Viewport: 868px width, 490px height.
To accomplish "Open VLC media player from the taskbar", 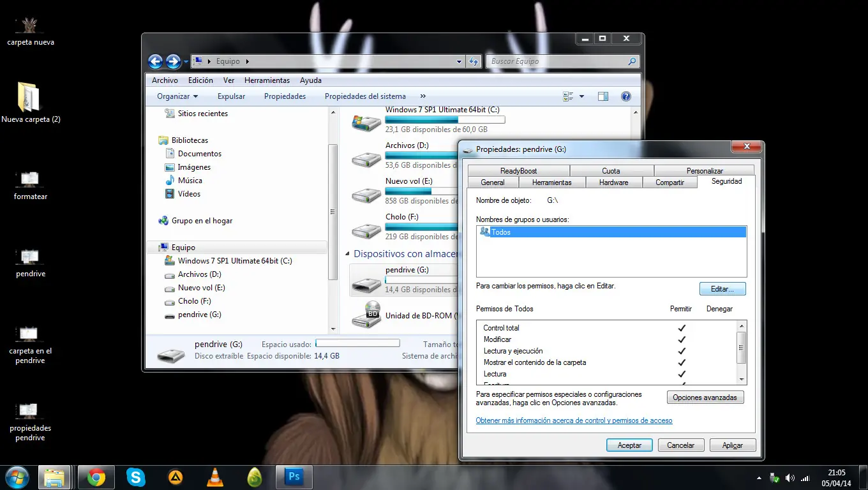I will point(215,477).
